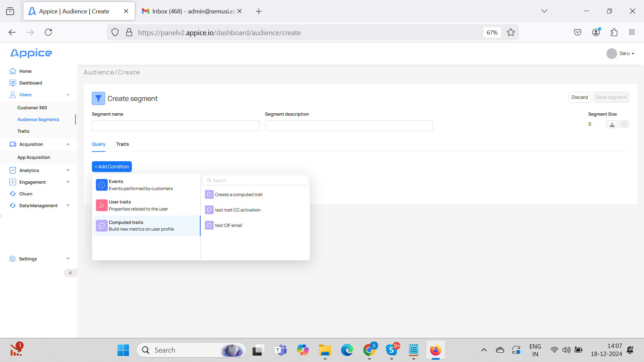This screenshot has height=362, width=644.
Task: Open Microsoft Teams from taskbar
Action: 281,350
